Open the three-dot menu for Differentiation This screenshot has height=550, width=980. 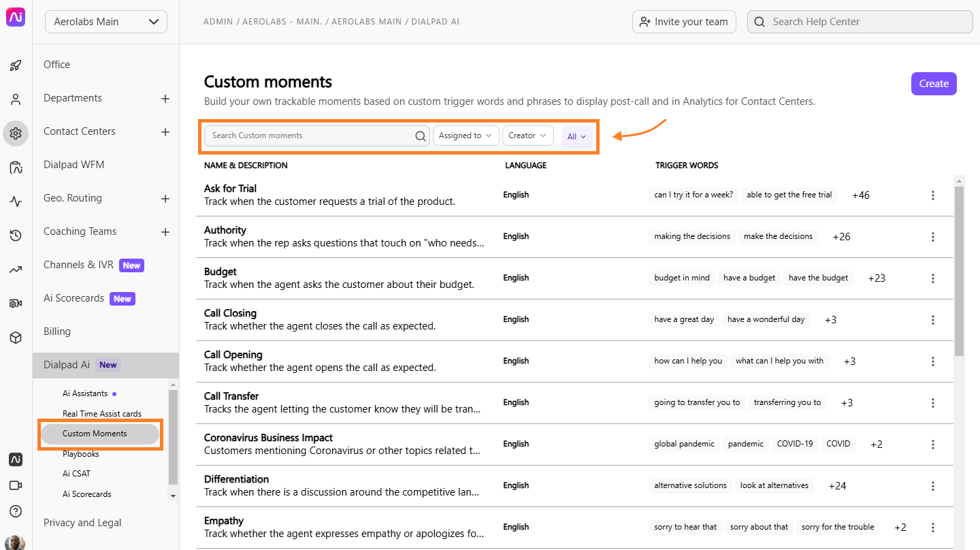933,486
